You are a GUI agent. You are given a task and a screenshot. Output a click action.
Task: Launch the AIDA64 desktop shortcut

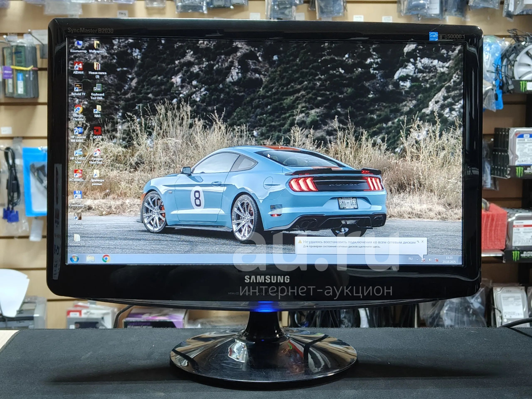[x=78, y=66]
